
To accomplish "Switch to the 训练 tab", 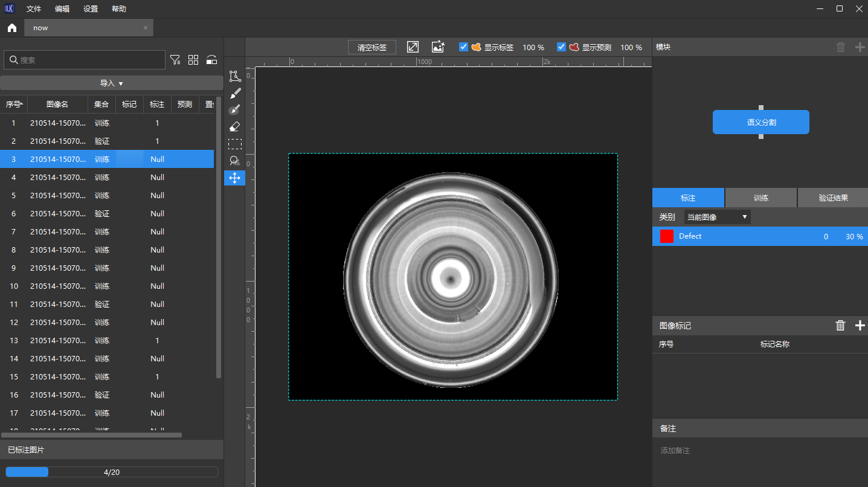I will click(x=761, y=198).
